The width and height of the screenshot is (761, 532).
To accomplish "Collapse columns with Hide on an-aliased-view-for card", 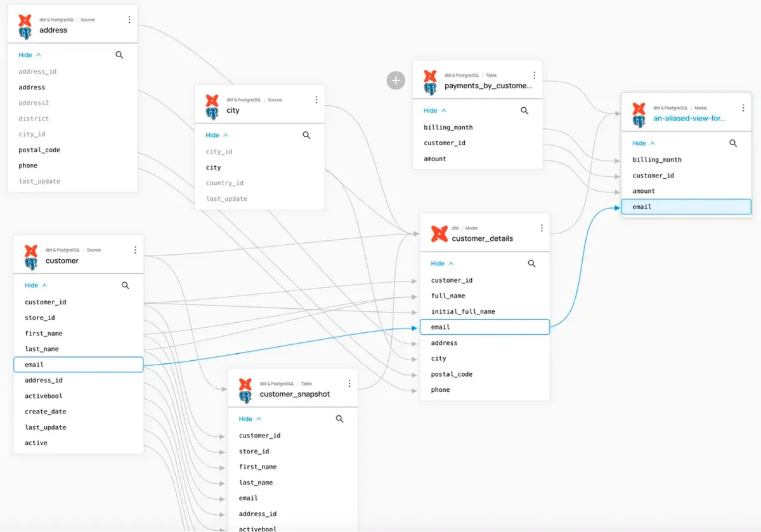I will 644,143.
